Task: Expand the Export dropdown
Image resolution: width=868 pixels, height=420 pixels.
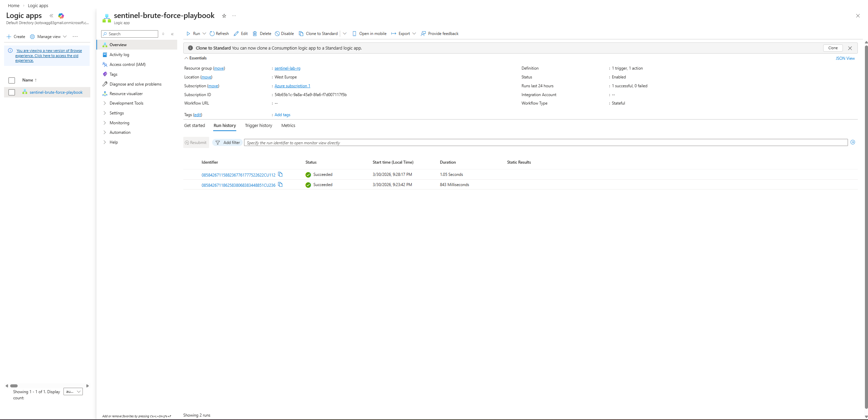Action: click(x=414, y=34)
